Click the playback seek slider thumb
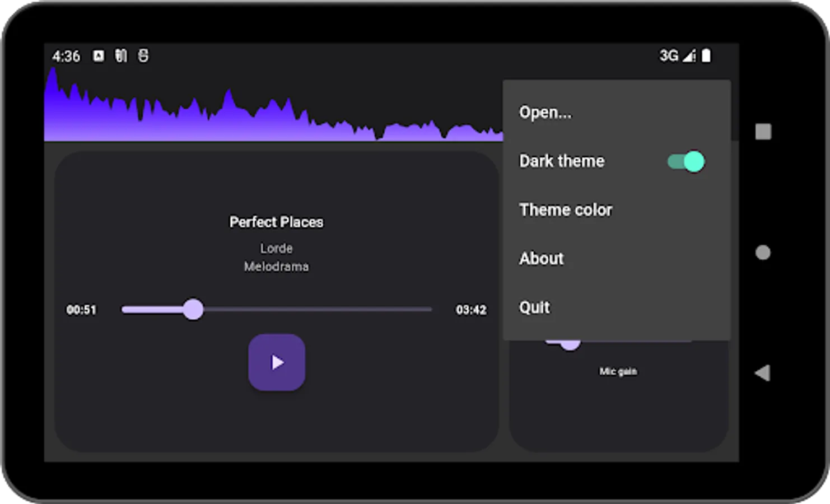This screenshot has width=830, height=504. point(193,309)
